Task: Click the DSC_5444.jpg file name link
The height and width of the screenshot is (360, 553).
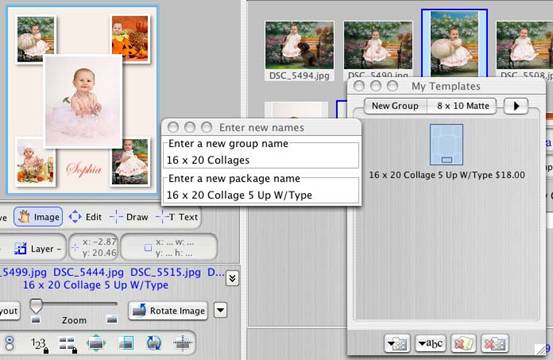Action: tap(89, 272)
